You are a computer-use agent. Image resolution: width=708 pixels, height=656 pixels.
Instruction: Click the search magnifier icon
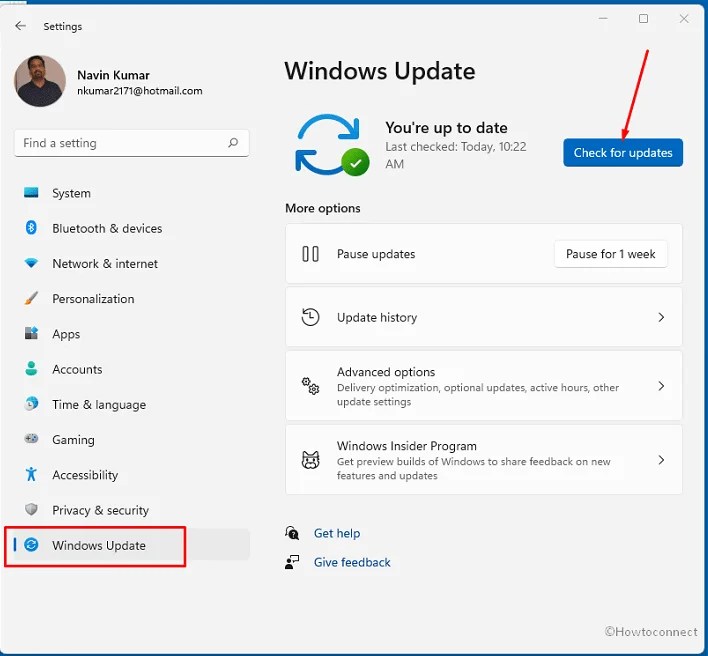pos(233,143)
